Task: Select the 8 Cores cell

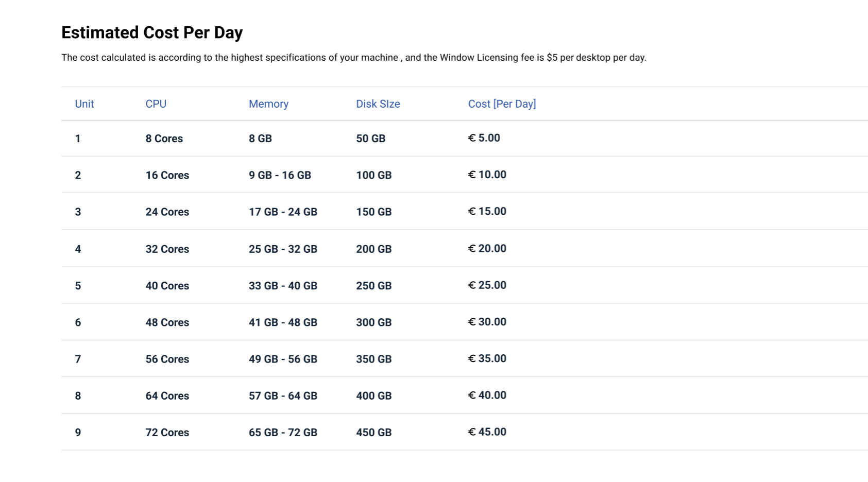Action: point(164,139)
